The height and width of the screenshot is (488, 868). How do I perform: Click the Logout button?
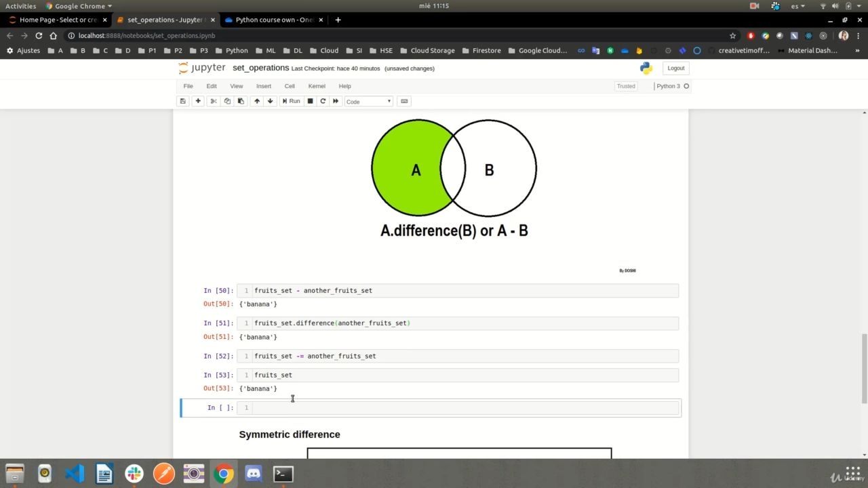pyautogui.click(x=676, y=68)
